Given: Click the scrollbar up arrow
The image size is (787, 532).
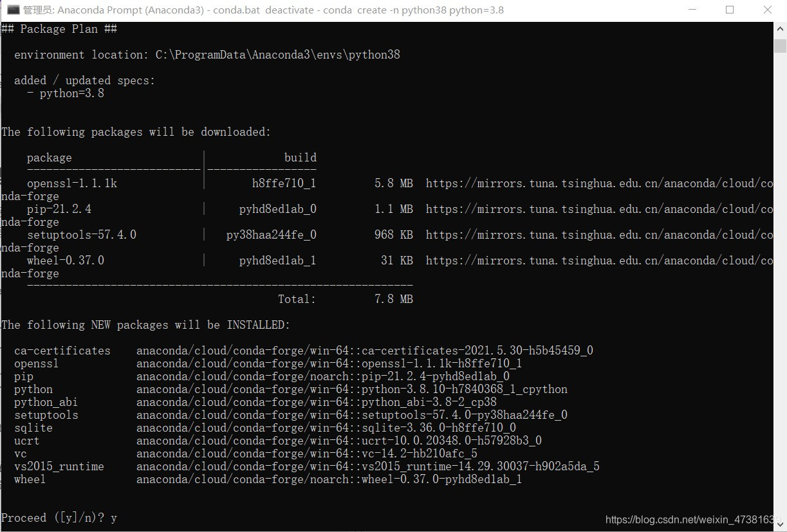Looking at the screenshot, I should point(780,29).
